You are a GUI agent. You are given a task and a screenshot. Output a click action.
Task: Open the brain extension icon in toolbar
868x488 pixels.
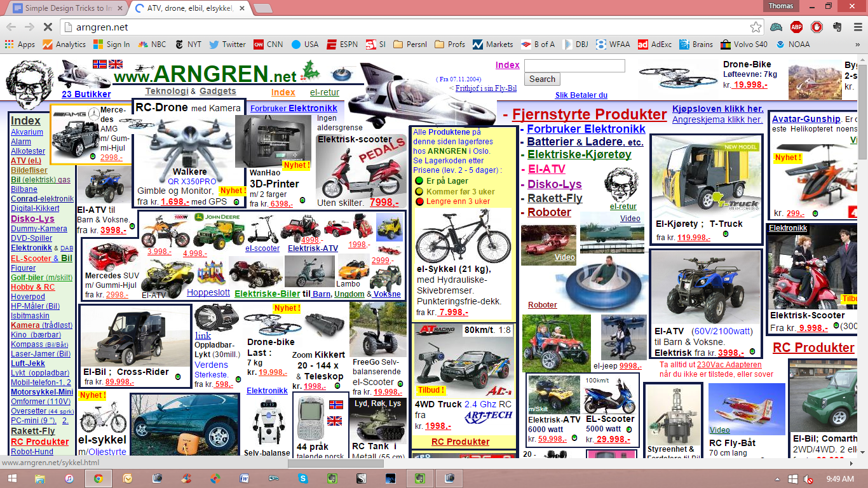776,27
